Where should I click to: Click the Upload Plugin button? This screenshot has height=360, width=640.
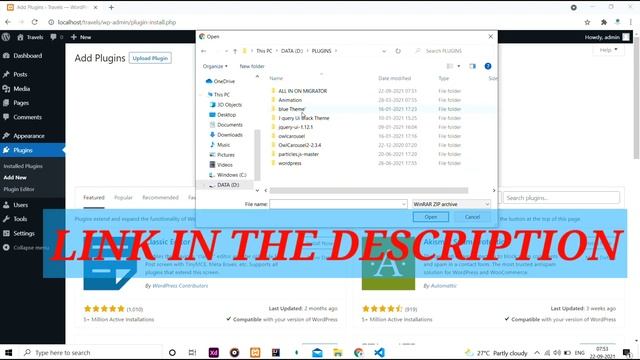(150, 58)
